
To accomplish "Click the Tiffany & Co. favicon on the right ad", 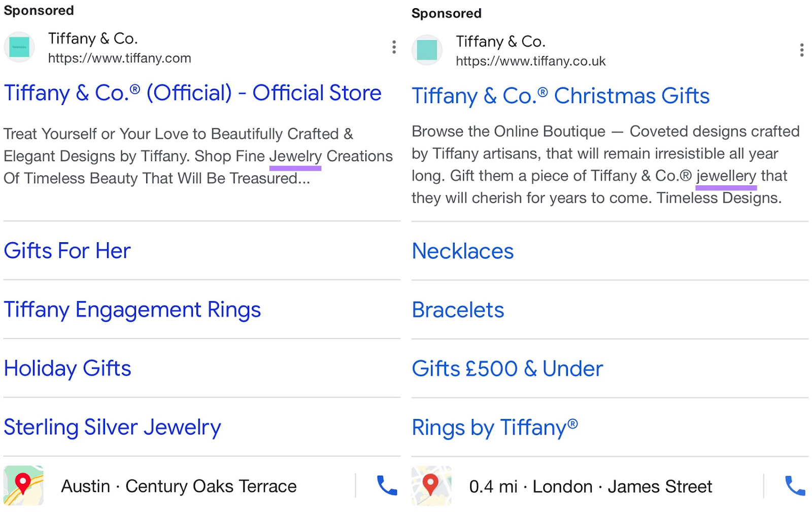I will 427,50.
